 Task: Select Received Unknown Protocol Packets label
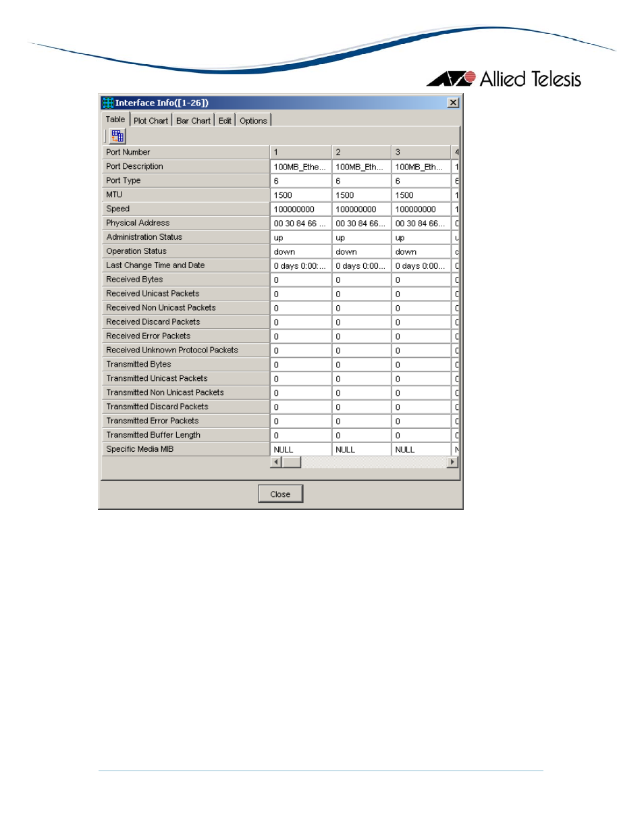tap(186, 350)
